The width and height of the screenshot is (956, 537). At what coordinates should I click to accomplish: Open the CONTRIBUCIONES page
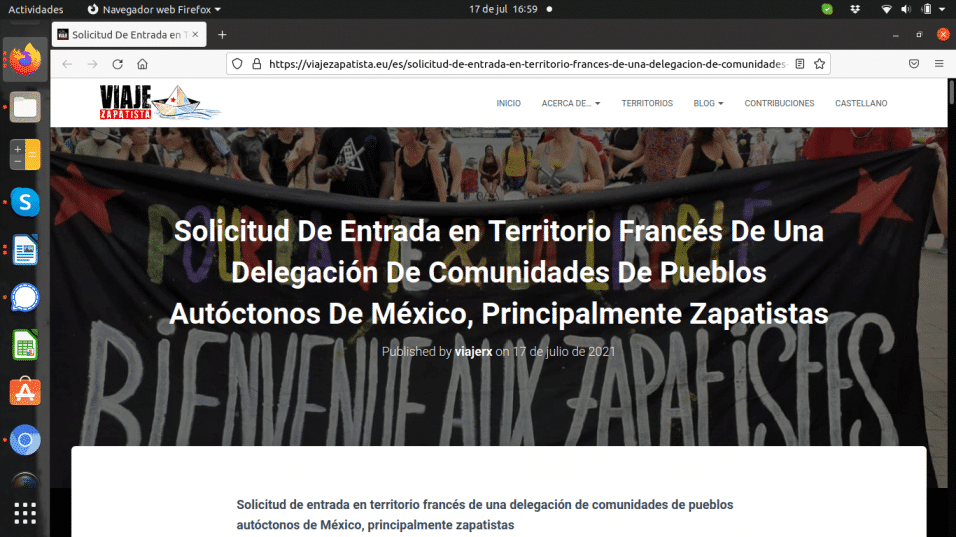[x=779, y=104]
